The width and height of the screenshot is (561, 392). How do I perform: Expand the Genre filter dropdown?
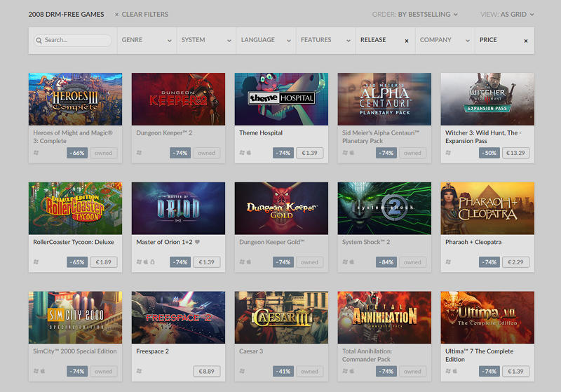tap(146, 41)
